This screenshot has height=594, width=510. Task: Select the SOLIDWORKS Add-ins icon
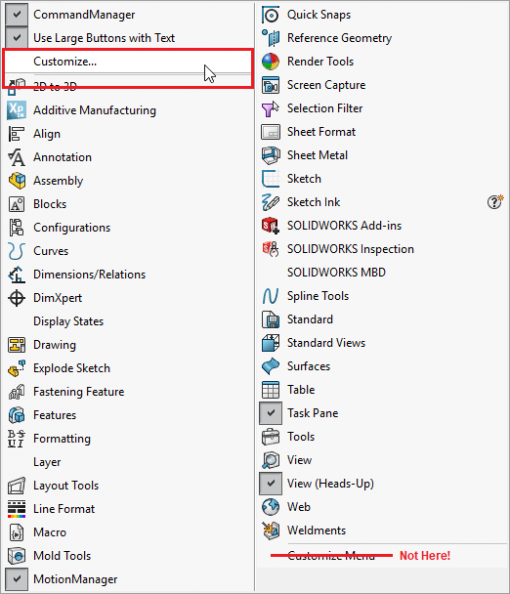tap(271, 225)
